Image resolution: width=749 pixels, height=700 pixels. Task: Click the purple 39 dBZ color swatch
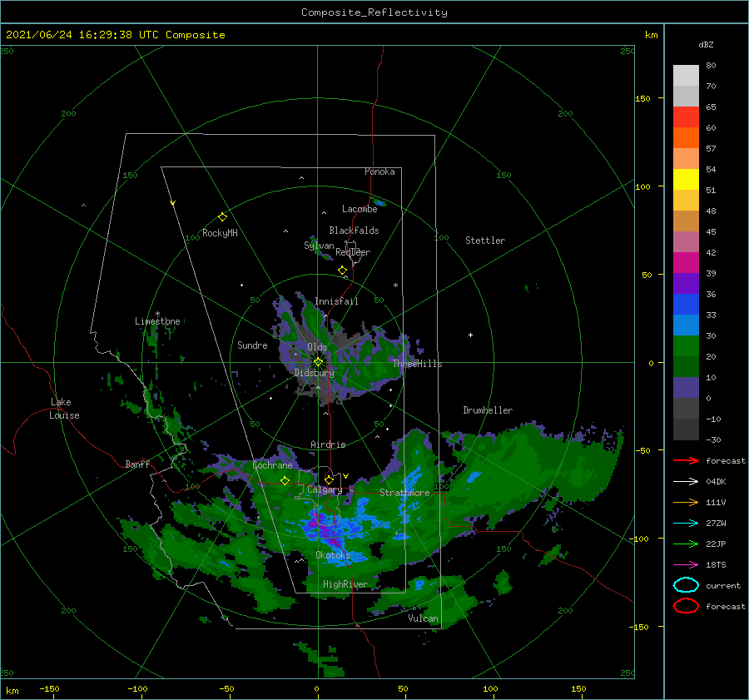click(x=686, y=284)
